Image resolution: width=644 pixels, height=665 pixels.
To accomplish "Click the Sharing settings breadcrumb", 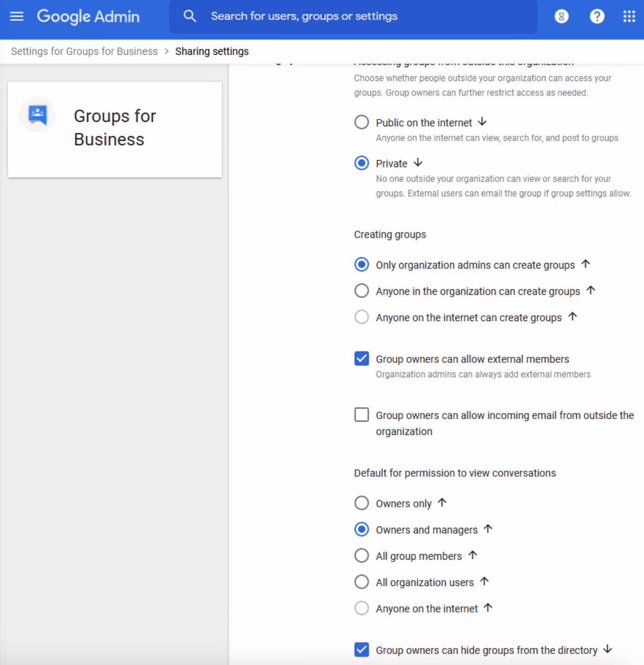I will 212,51.
